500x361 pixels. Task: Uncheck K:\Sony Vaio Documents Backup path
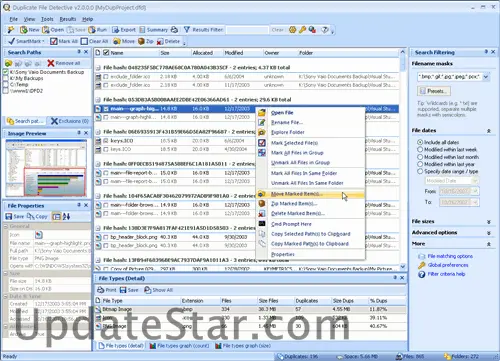click(6, 72)
